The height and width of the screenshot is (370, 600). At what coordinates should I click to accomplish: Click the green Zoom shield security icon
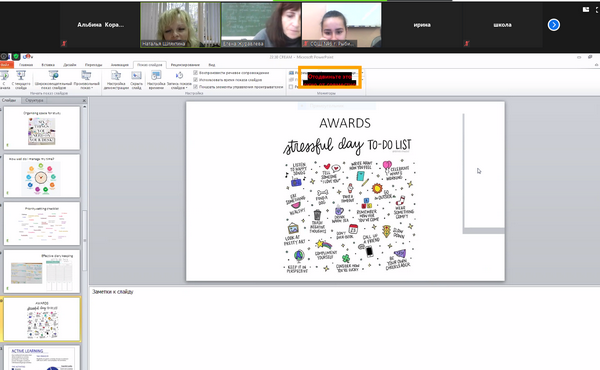click(x=16, y=57)
